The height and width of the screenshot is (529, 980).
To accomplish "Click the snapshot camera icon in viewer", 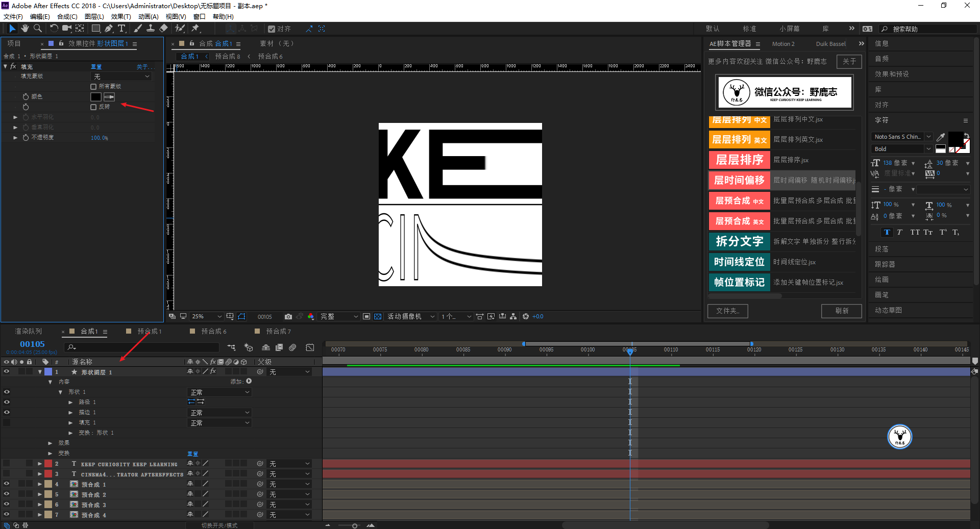I will 288,316.
